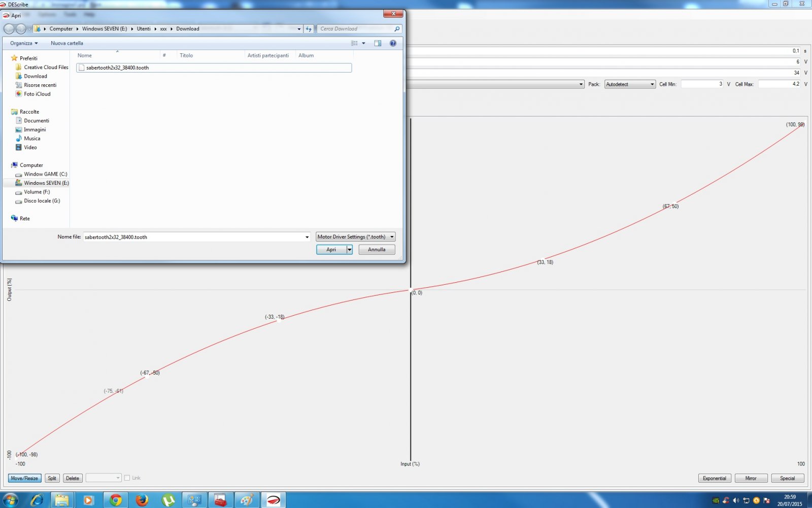812x508 pixels.
Task: Open Windows Media Player taskbar icon
Action: click(88, 500)
